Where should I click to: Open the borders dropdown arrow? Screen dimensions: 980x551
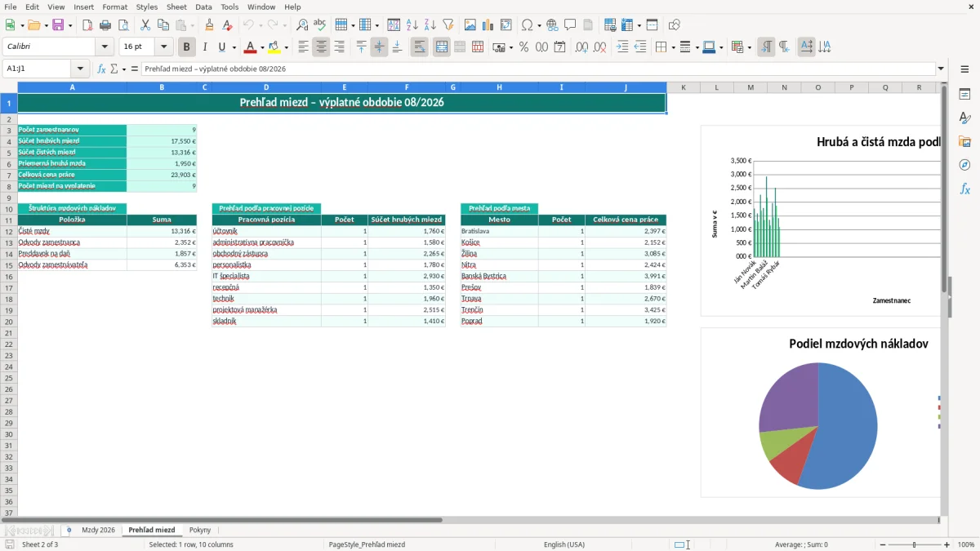[673, 47]
